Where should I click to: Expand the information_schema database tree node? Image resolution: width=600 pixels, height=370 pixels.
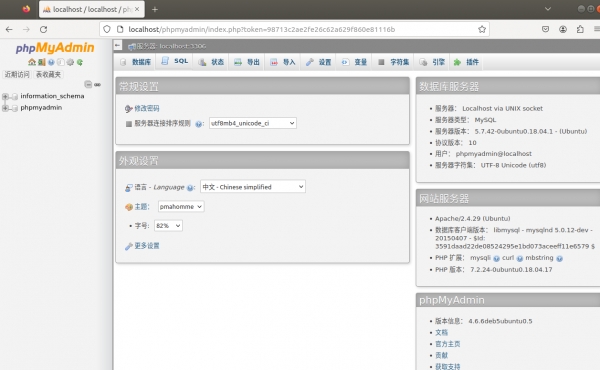tap(5, 96)
